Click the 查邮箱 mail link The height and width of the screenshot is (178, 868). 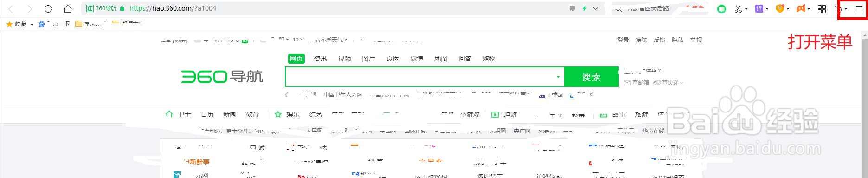tap(637, 83)
